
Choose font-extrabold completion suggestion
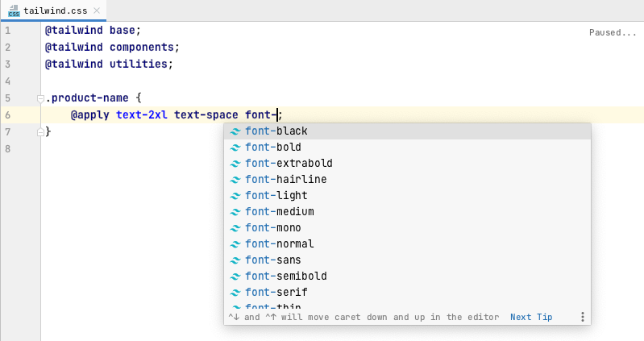407,163
